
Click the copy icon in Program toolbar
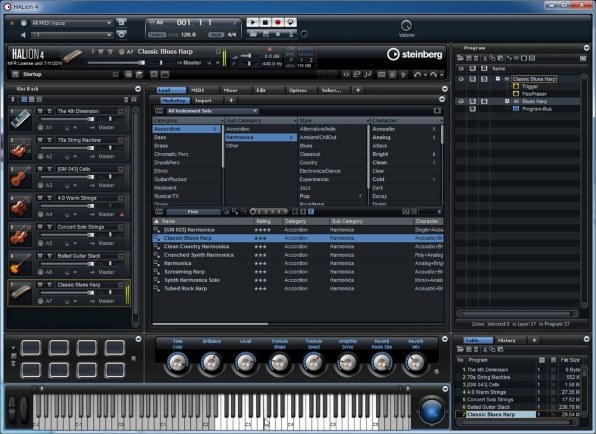tap(492, 58)
